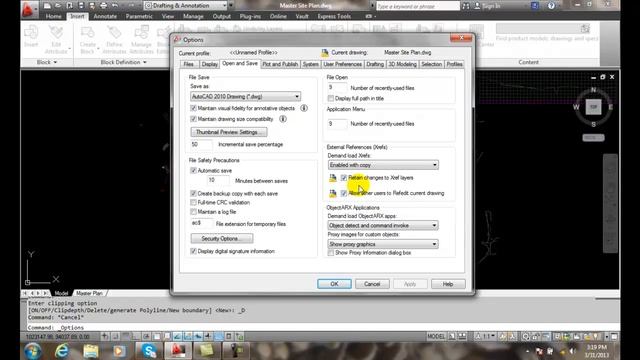
Task: Switch to the Display tab in Options
Action: (x=209, y=64)
